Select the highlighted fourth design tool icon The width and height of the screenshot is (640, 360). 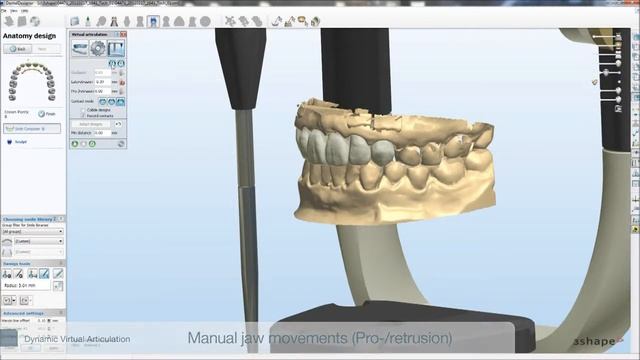(x=44, y=274)
